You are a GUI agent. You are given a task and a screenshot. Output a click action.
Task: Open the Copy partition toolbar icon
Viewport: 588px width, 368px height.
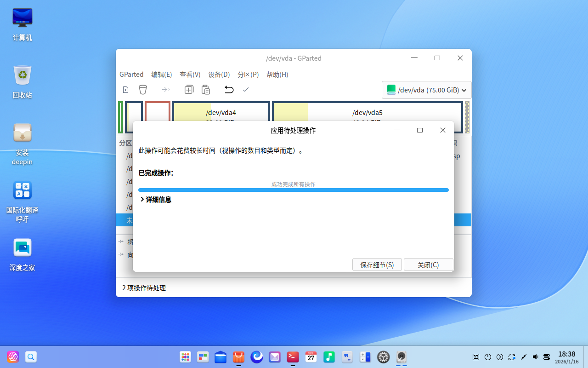189,90
